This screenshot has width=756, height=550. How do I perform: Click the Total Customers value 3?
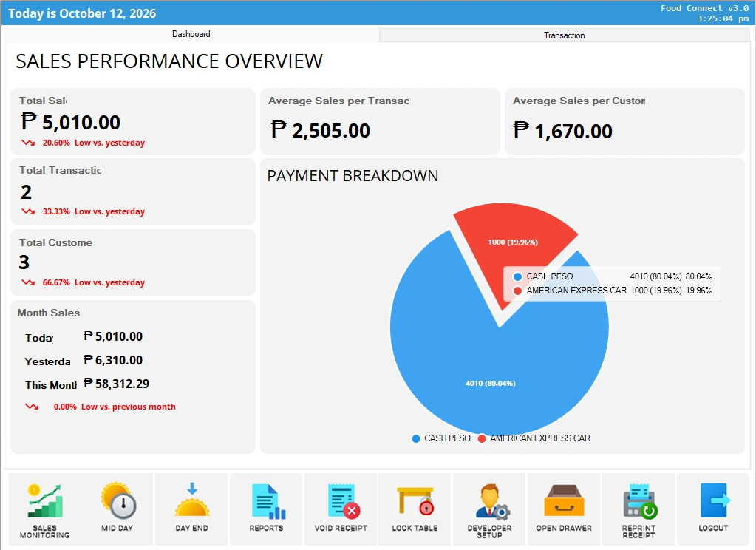[24, 262]
